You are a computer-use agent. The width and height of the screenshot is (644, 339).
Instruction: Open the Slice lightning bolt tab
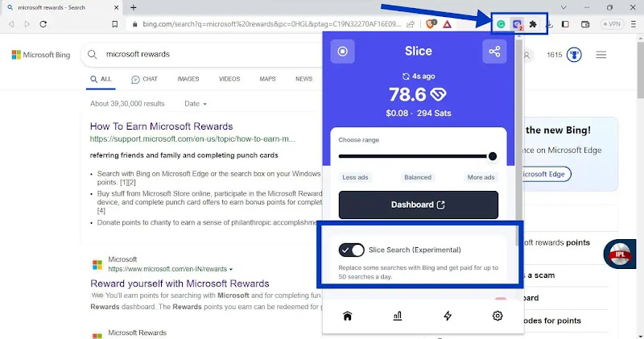coord(448,316)
